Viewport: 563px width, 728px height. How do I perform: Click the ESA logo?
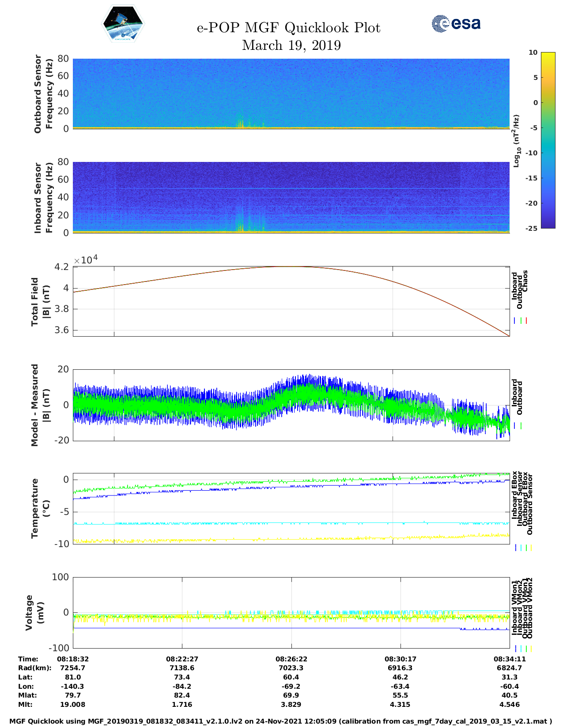(x=456, y=23)
